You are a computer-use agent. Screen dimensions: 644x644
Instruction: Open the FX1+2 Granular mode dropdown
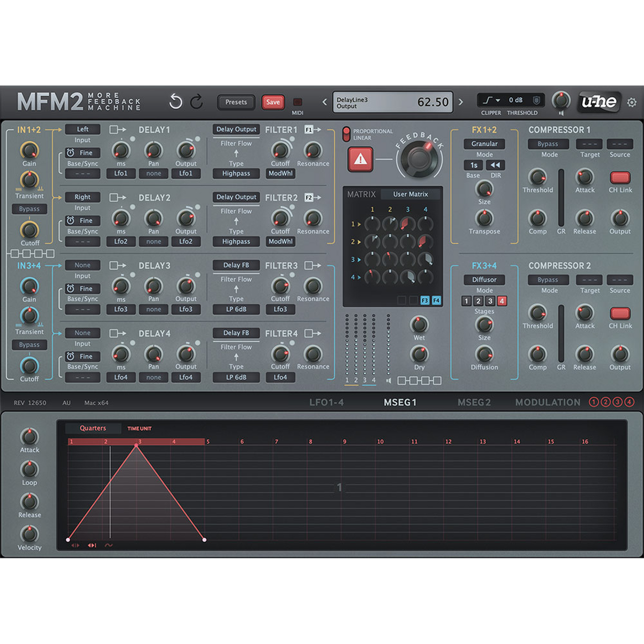pyautogui.click(x=484, y=144)
